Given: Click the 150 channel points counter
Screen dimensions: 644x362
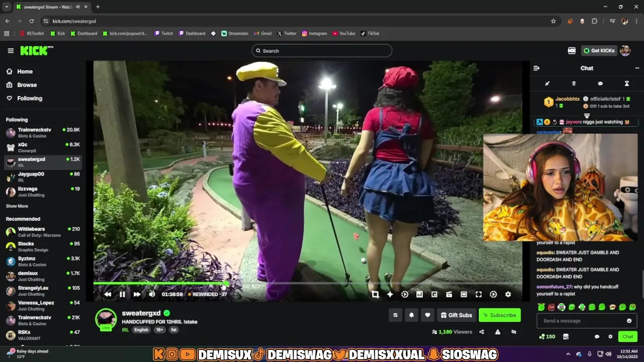Looking at the screenshot, I should [x=547, y=336].
